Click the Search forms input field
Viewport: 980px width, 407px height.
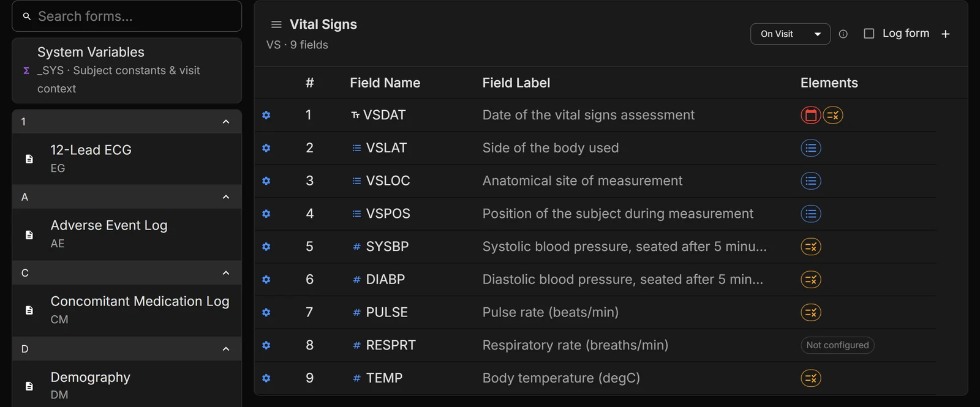click(127, 17)
